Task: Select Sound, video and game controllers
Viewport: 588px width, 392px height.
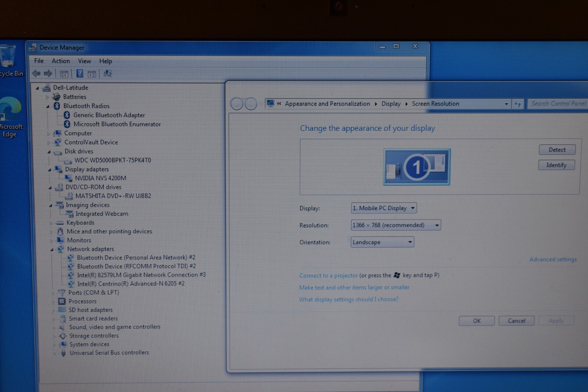Action: tap(115, 327)
